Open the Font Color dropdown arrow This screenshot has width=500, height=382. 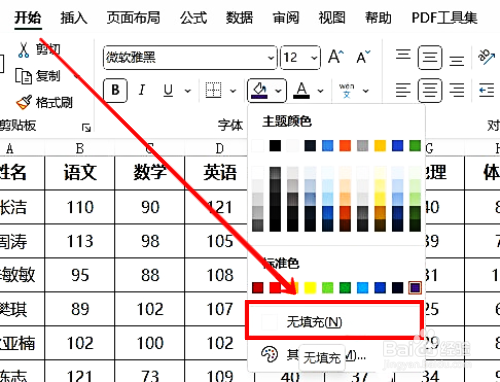[320, 91]
